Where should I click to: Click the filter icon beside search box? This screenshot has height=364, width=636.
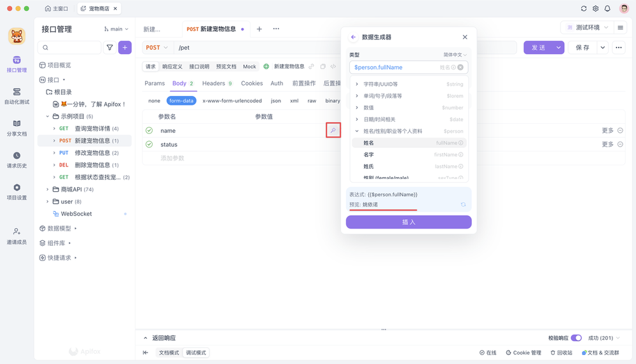110,48
